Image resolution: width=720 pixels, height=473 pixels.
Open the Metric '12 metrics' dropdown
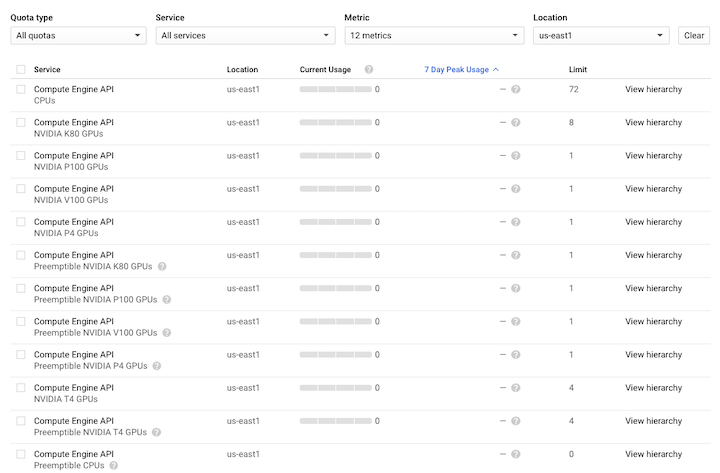pos(434,35)
